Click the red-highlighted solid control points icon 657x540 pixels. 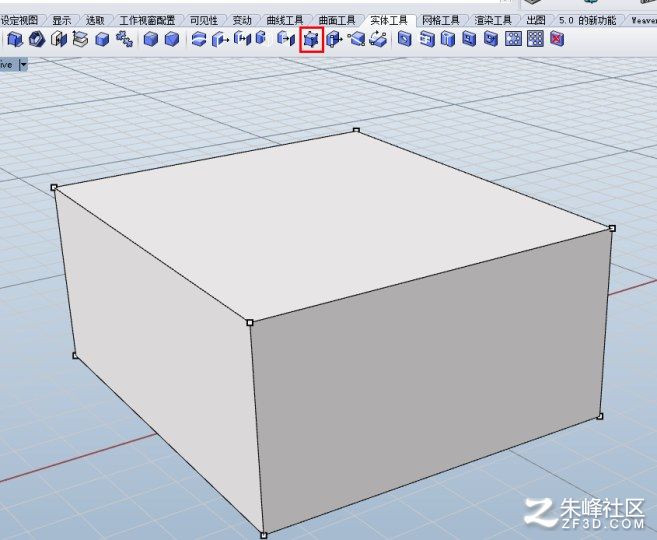(x=311, y=39)
